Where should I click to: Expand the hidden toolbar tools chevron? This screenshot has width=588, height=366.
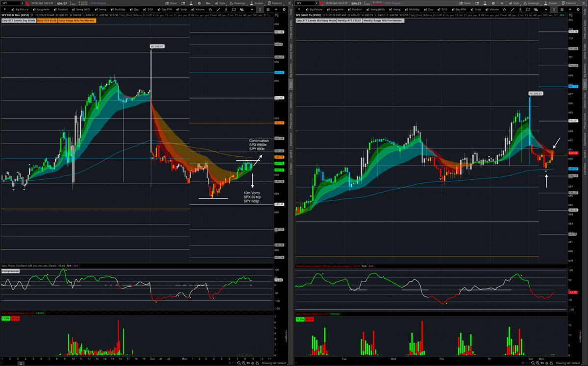tap(252, 9)
